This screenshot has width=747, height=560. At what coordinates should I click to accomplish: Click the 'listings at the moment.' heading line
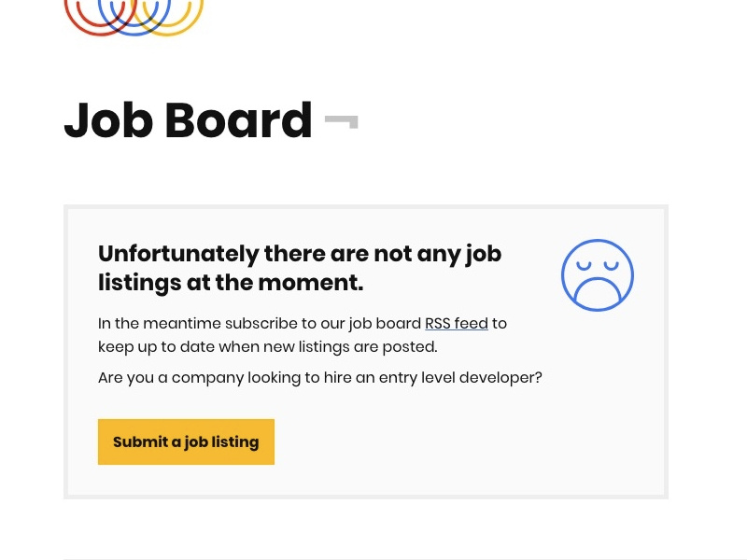pyautogui.click(x=231, y=283)
